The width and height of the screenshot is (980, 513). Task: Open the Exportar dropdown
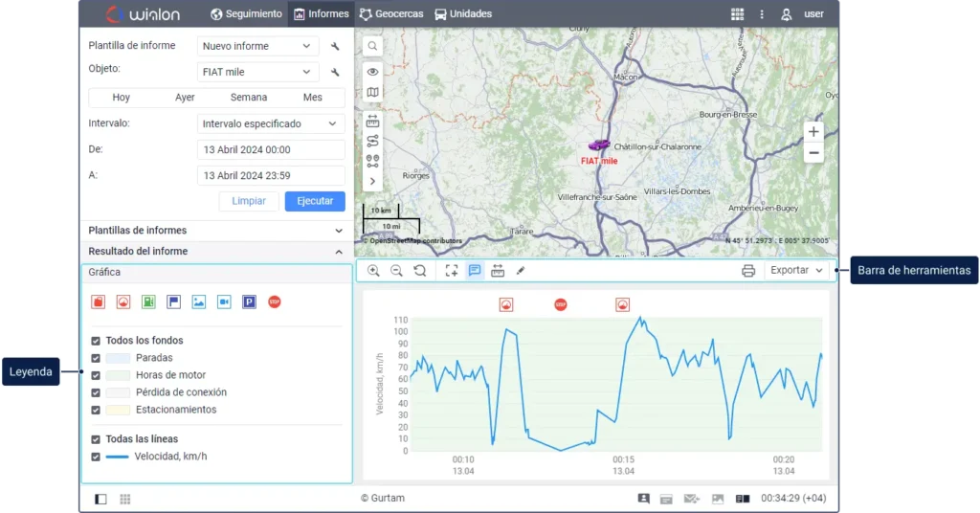pyautogui.click(x=796, y=271)
